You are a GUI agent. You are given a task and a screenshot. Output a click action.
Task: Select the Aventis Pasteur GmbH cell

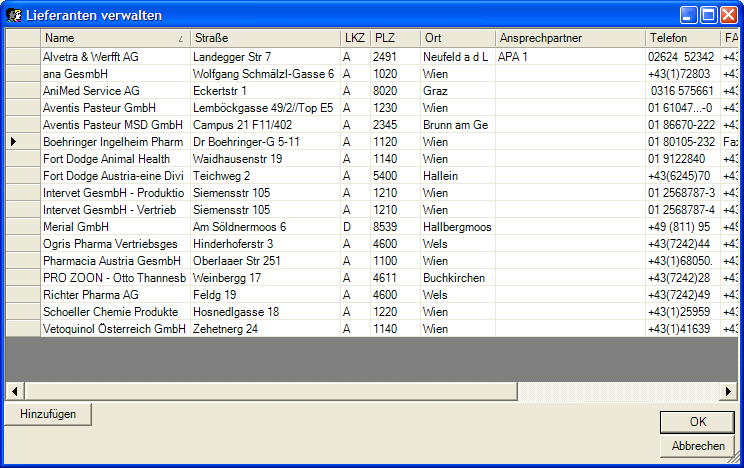click(x=115, y=108)
